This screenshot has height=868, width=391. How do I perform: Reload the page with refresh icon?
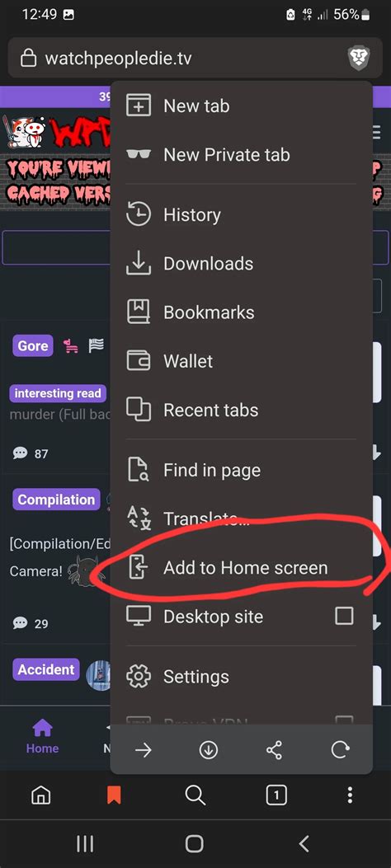[x=340, y=750]
